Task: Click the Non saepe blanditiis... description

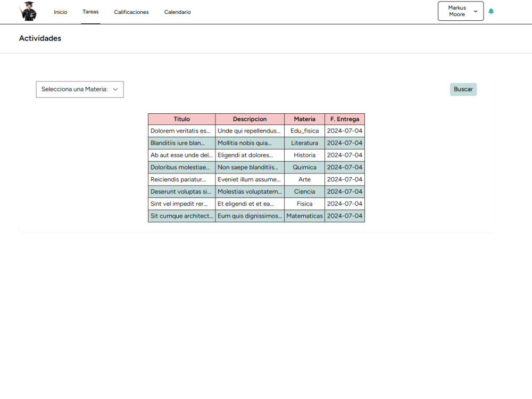Action: click(250, 167)
